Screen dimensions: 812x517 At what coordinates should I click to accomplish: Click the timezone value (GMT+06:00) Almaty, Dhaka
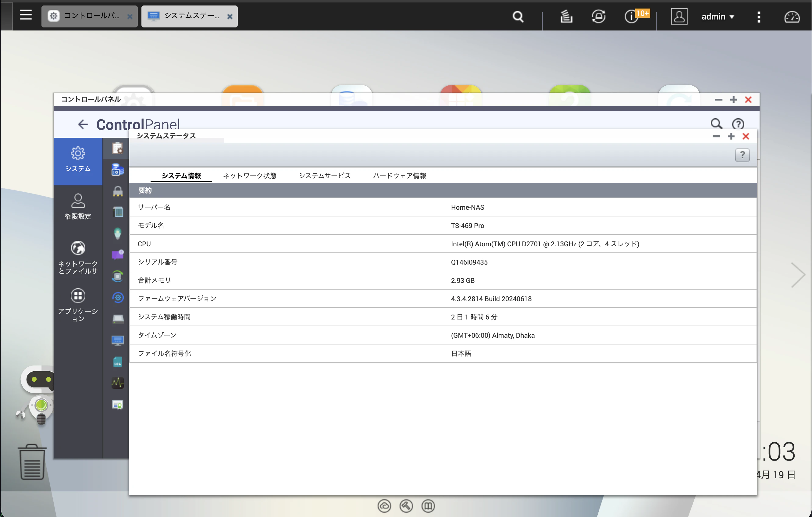(493, 336)
